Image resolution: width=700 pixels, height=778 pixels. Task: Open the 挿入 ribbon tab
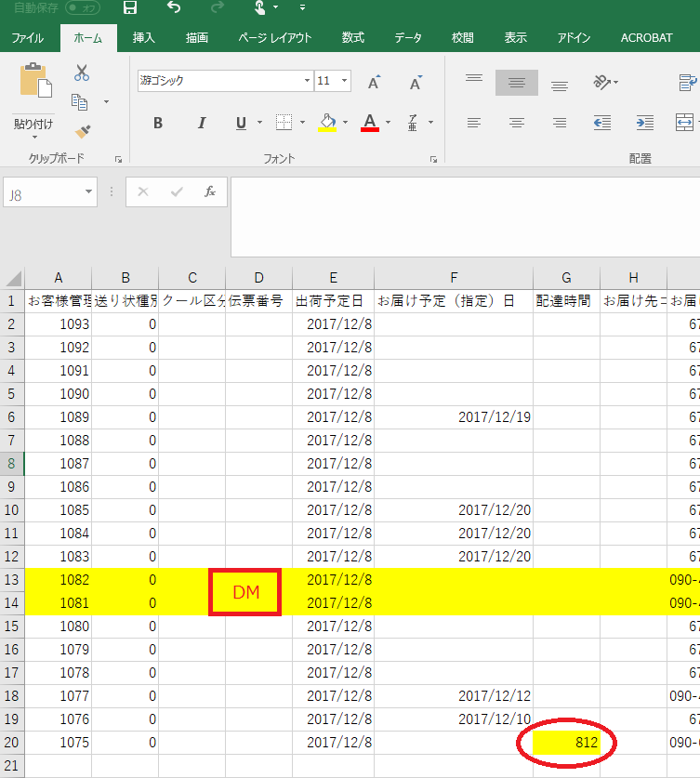pos(144,38)
